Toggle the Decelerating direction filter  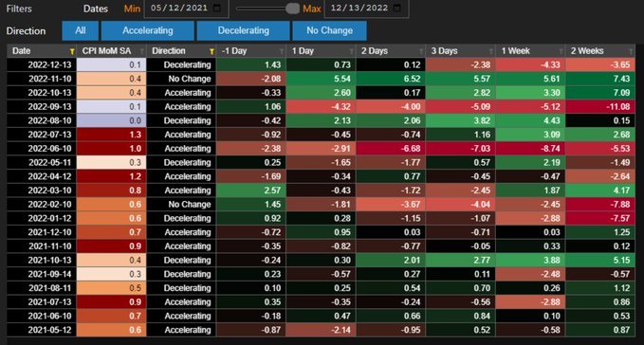pos(243,30)
